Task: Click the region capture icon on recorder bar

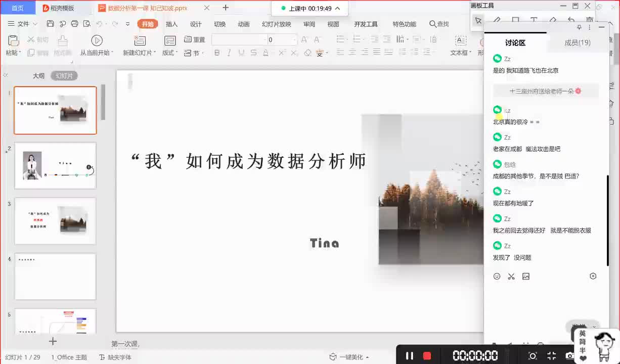Action: pos(533,356)
